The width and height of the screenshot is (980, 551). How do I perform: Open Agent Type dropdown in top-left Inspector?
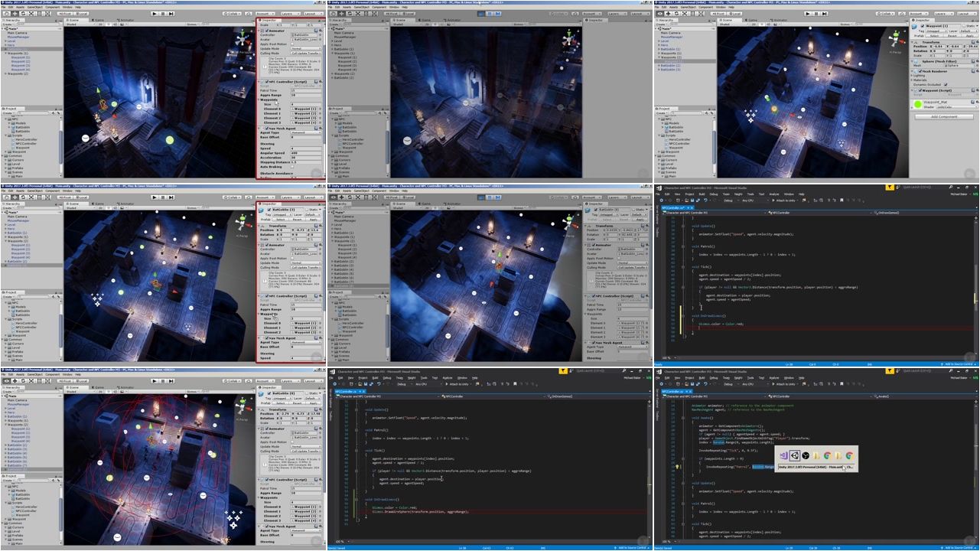coord(306,132)
